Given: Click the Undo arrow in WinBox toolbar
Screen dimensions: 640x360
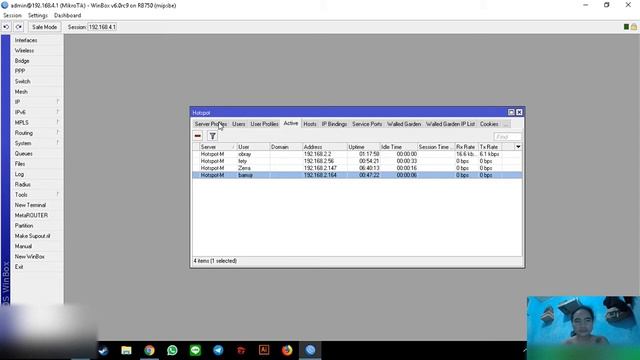Looking at the screenshot, I should (6, 27).
